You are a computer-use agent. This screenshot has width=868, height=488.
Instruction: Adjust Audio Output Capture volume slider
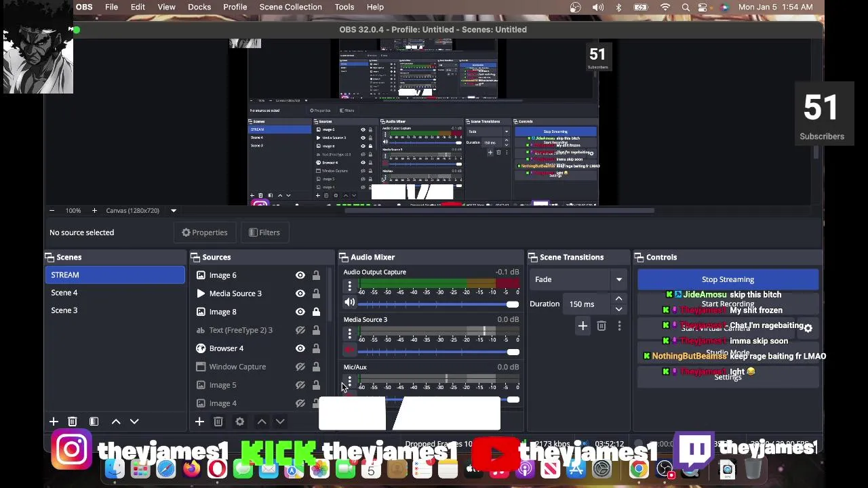(x=512, y=304)
